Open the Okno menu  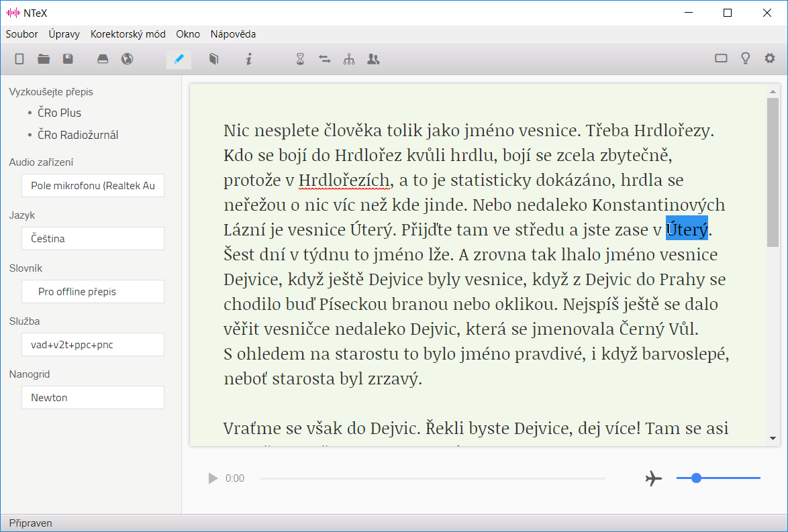click(188, 34)
